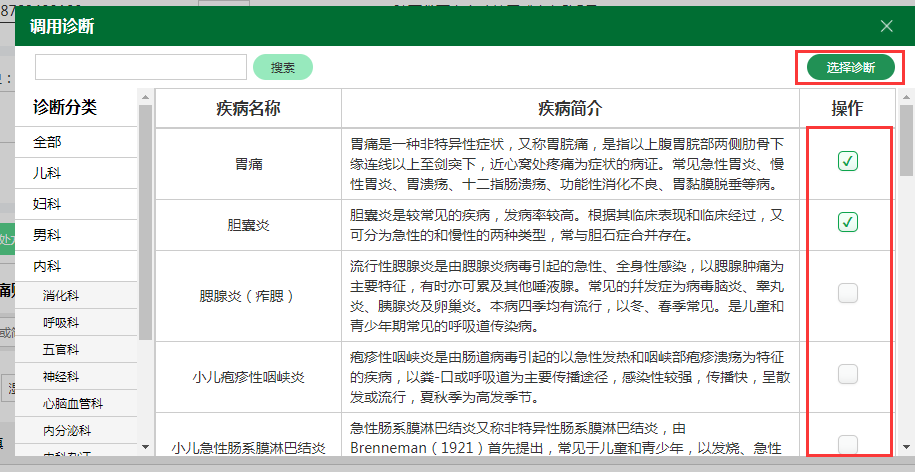The image size is (915, 472).
Task: Click the 选择诊断 button
Action: point(850,68)
